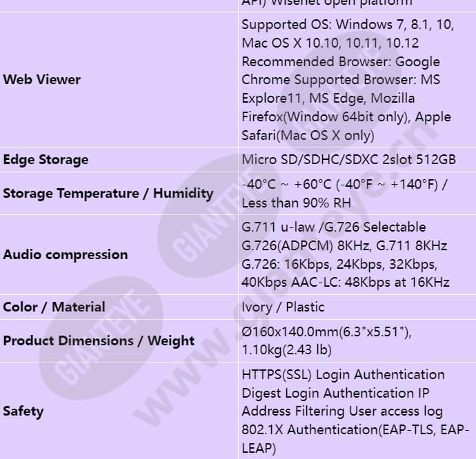Click the Safari(Mac OS X only) text

click(308, 135)
